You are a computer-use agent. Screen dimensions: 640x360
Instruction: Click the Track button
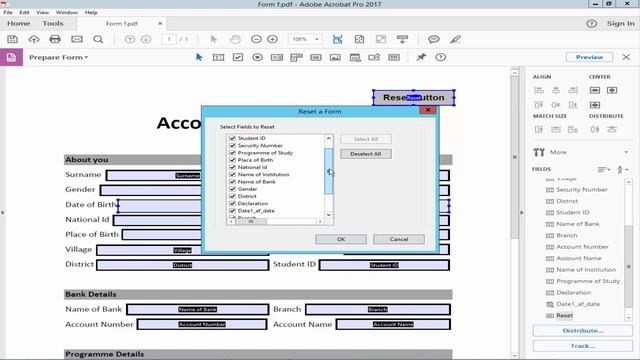(582, 346)
